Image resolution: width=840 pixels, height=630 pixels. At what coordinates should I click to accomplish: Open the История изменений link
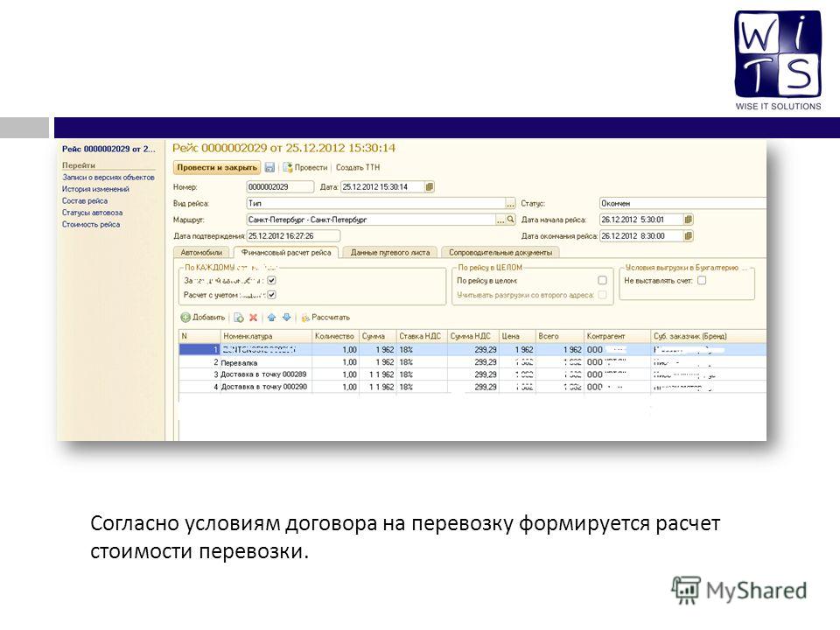point(95,189)
